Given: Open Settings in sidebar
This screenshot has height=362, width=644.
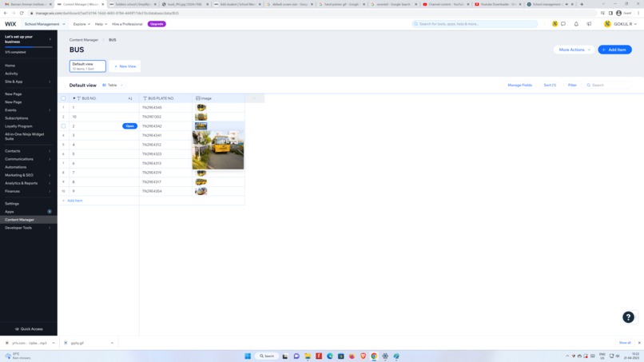Looking at the screenshot, I should point(12,204).
